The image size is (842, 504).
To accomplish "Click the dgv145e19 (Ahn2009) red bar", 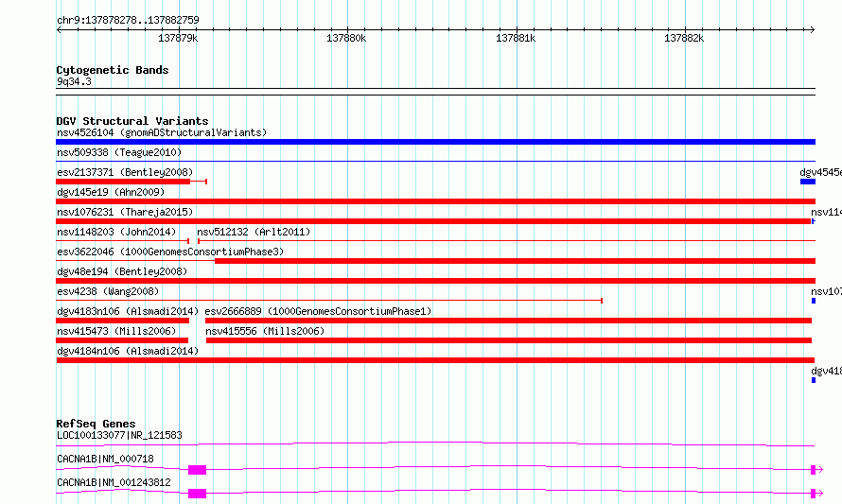I will 435,201.
